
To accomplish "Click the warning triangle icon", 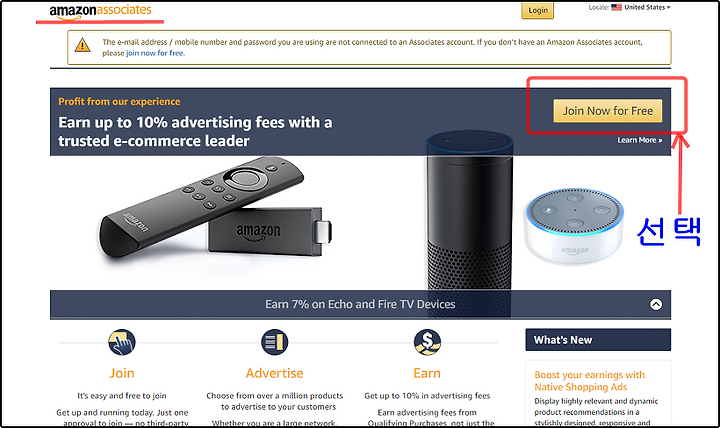I will click(83, 45).
